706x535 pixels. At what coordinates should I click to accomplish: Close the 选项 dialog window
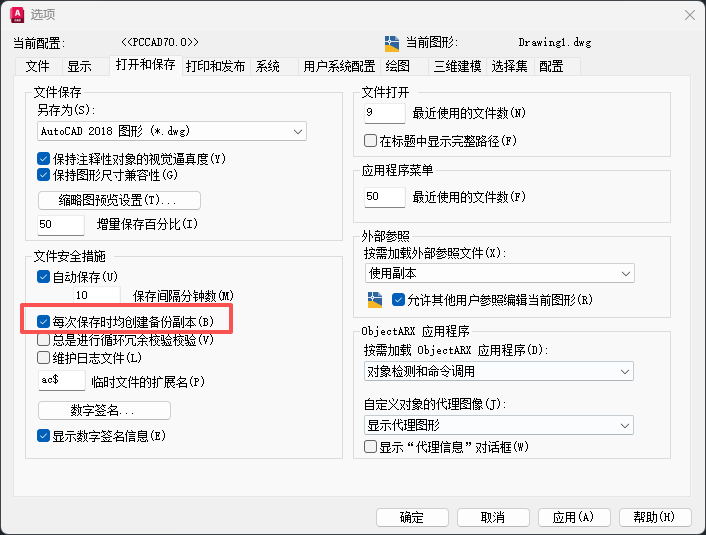coord(689,15)
